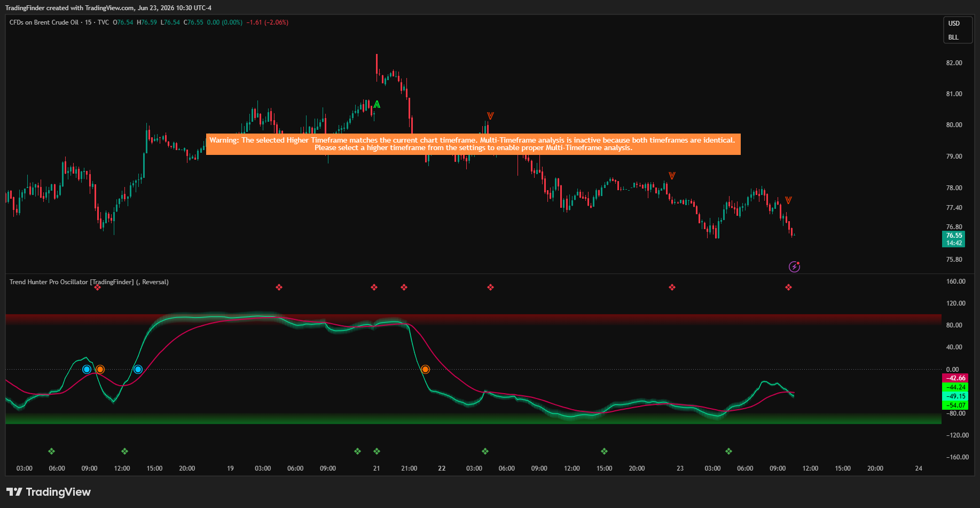
Task: Click the orange multi-timeframe warning banner
Action: pyautogui.click(x=473, y=144)
